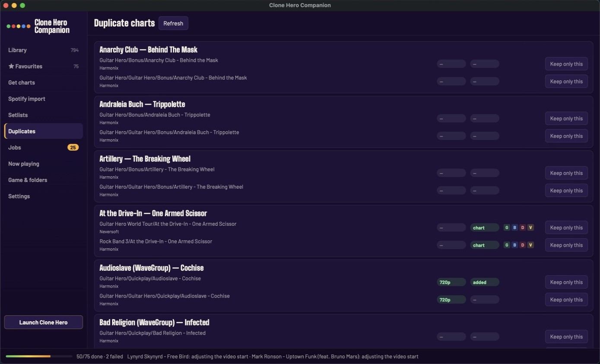600x364 pixels.
Task: Open the Settings page
Action: click(x=43, y=196)
